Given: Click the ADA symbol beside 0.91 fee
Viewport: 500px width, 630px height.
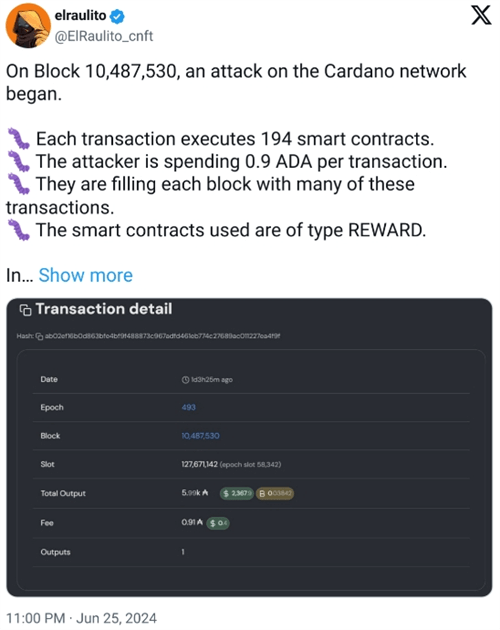Looking at the screenshot, I should [x=200, y=522].
